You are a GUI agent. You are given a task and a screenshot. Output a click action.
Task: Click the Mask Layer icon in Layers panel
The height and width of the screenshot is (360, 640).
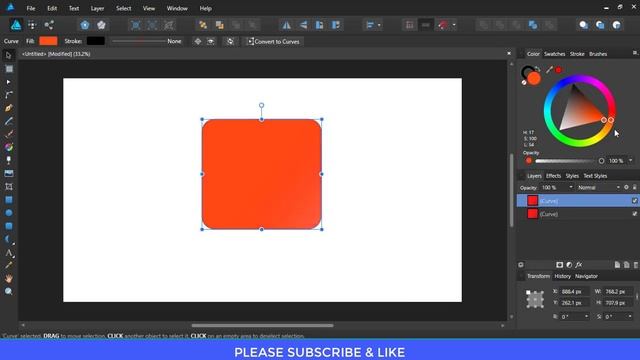560,265
